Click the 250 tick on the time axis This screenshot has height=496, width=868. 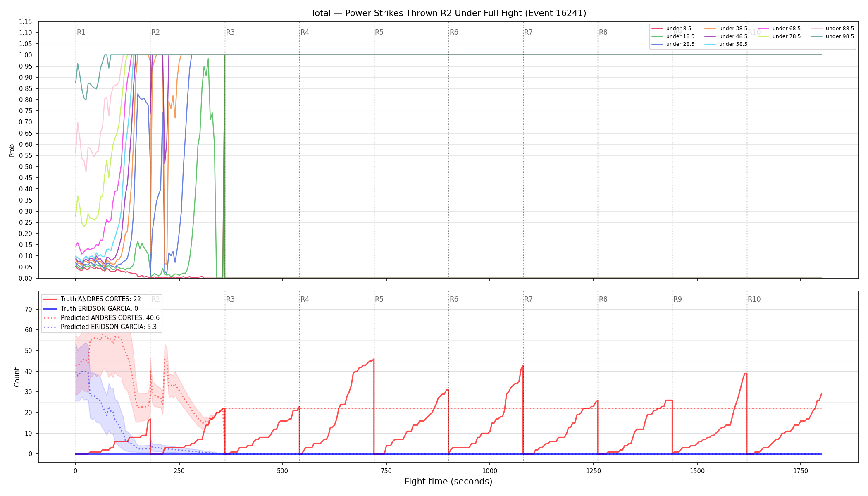pos(179,471)
